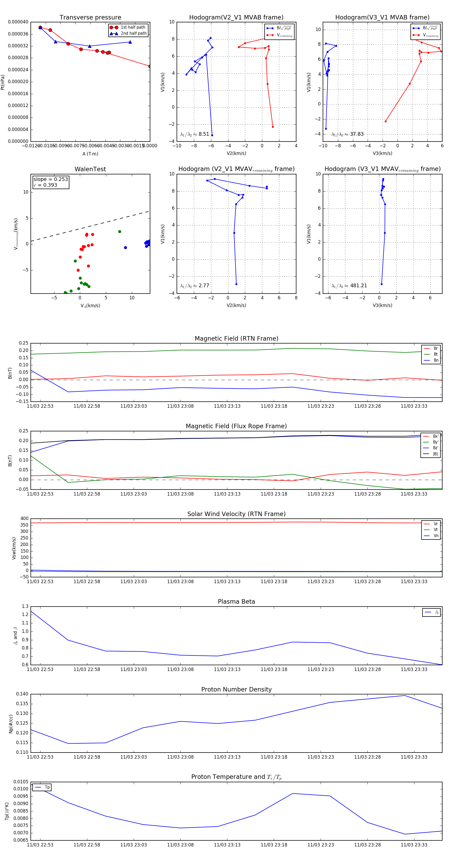Click "Bx'" legend entry
Screen dimensions: 473x868
coord(431,436)
